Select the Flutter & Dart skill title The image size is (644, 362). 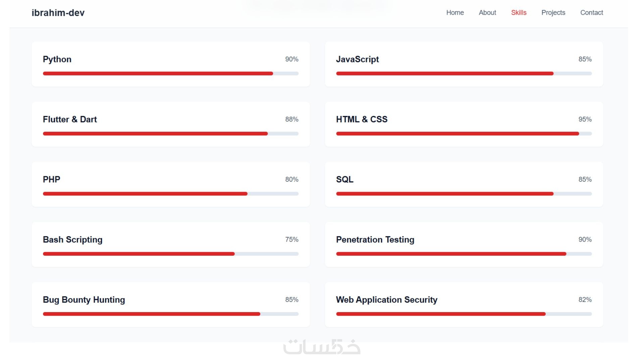[x=70, y=119]
